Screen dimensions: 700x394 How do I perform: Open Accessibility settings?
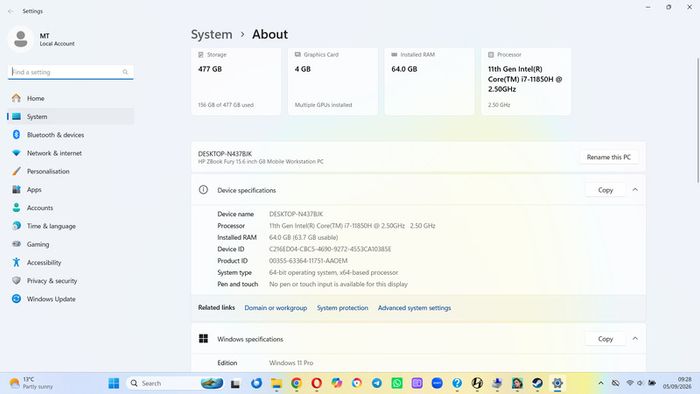[71, 263]
